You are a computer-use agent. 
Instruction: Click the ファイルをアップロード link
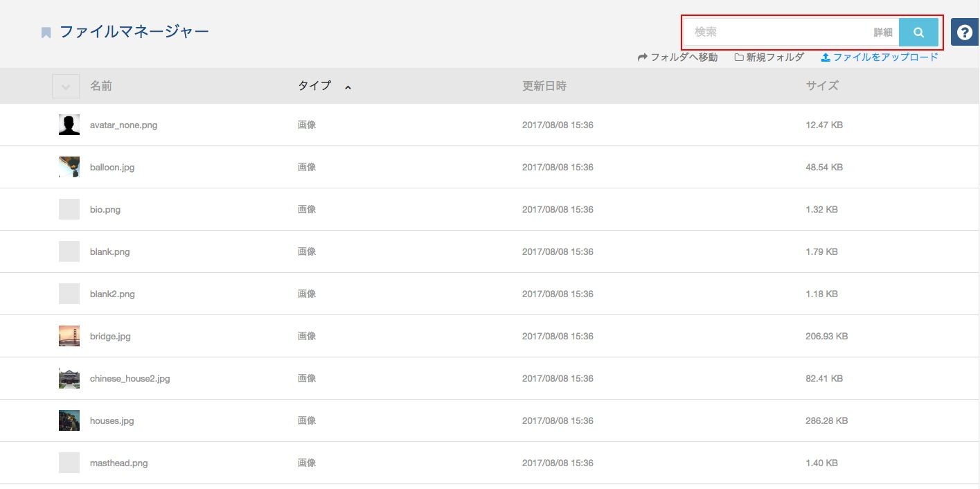click(885, 57)
